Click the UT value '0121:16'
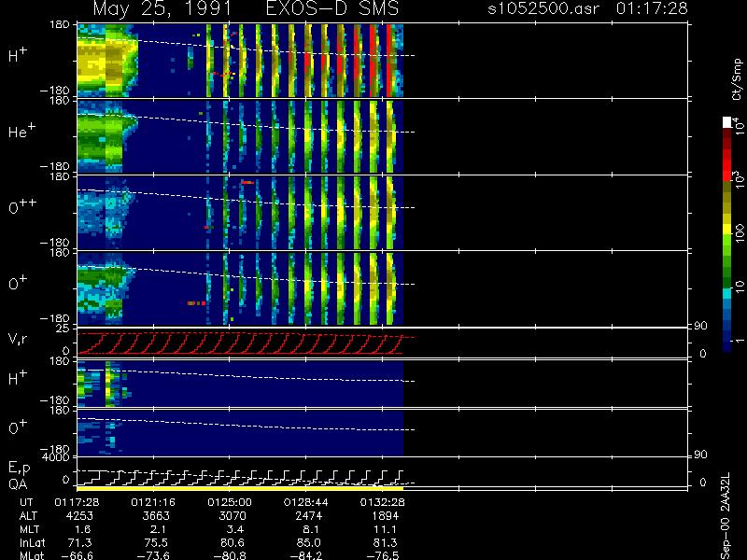Viewport: 747px width, 560px height. (153, 502)
